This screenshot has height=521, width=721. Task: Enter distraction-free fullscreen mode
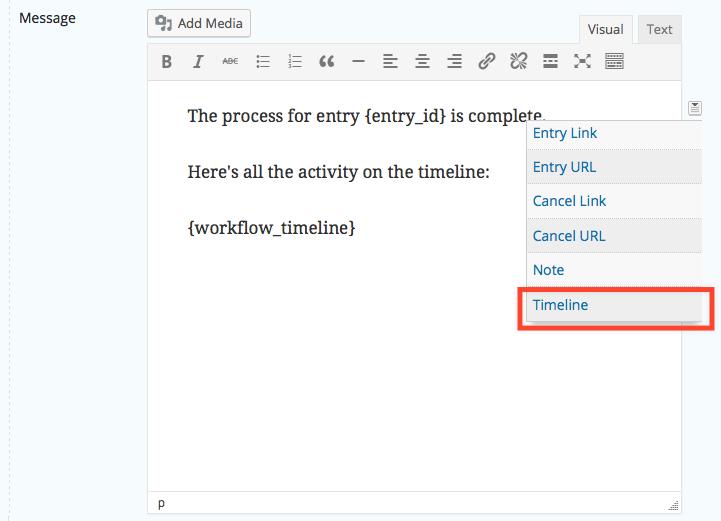[x=582, y=62]
